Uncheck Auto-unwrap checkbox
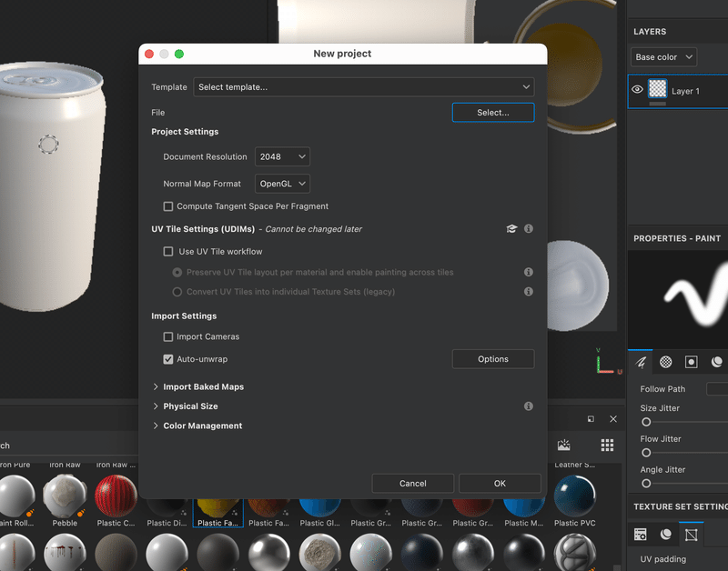Screen dimensions: 728x571 click(168, 359)
